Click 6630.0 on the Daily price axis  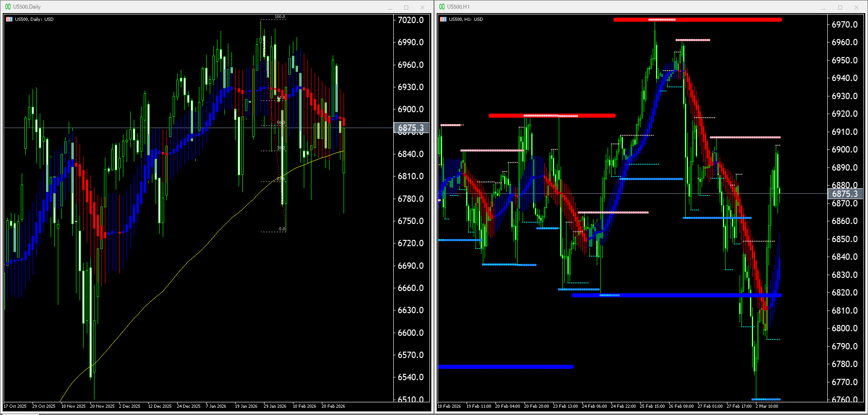coord(410,310)
